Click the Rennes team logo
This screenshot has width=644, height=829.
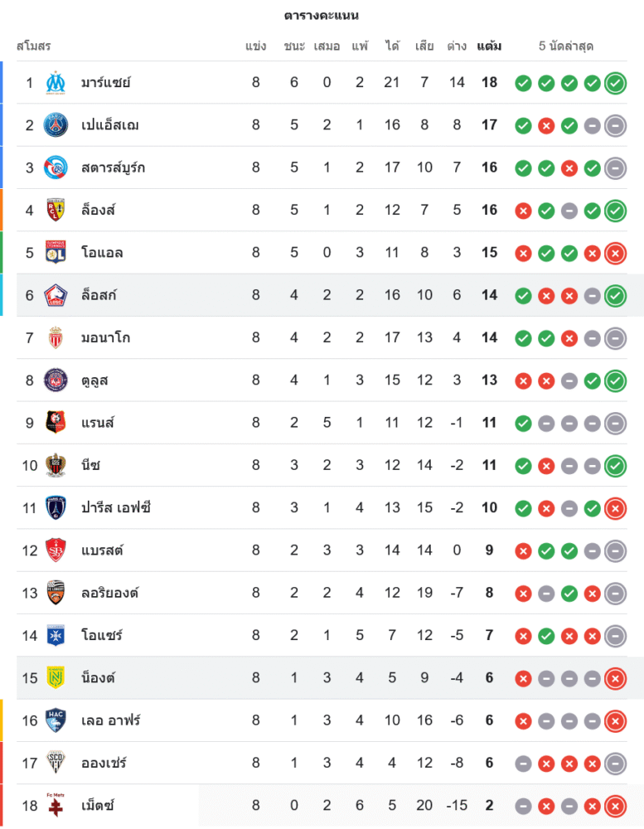[56, 423]
